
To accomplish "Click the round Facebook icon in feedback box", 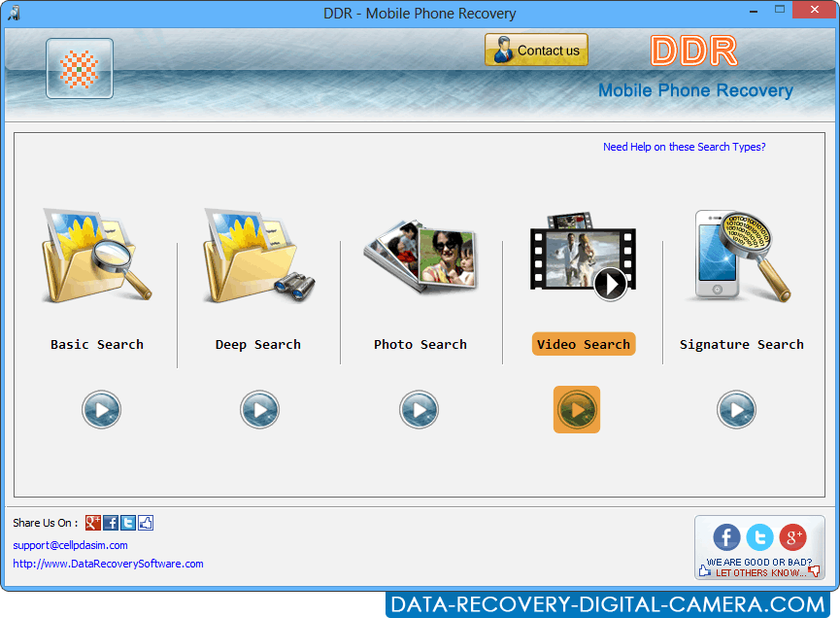I will [x=726, y=537].
